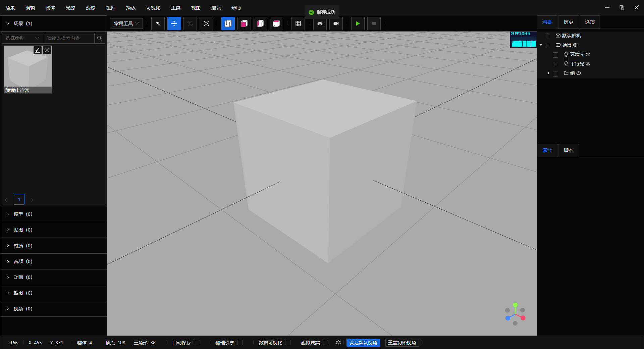The height and width of the screenshot is (349, 644).
Task: Enable the 物理引擎 checkbox
Action: [x=240, y=343]
